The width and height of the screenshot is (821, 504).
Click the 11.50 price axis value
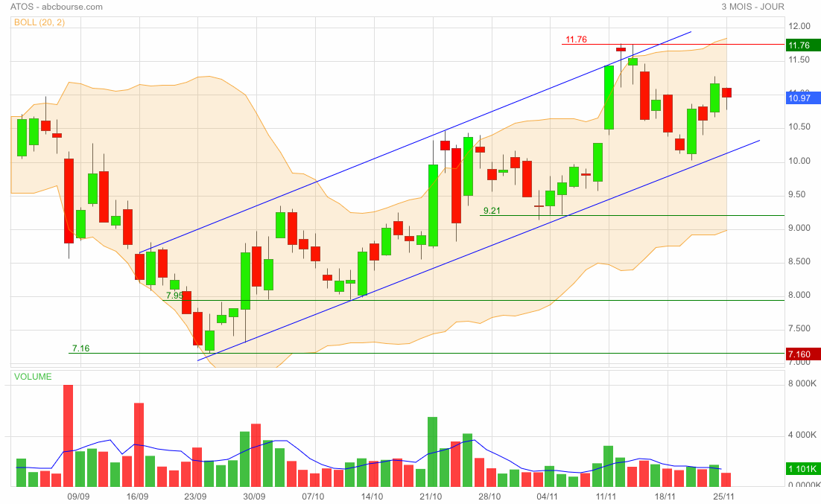tap(799, 60)
